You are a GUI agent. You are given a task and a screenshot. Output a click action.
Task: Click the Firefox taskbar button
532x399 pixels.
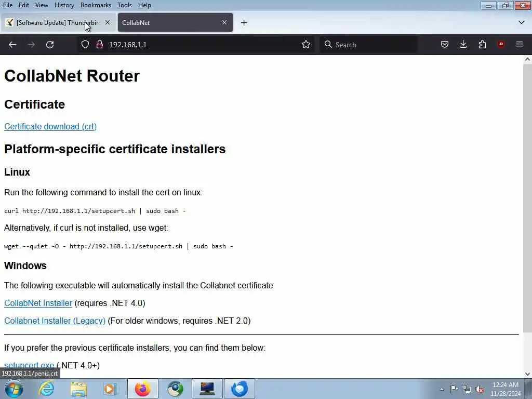pyautogui.click(x=143, y=389)
